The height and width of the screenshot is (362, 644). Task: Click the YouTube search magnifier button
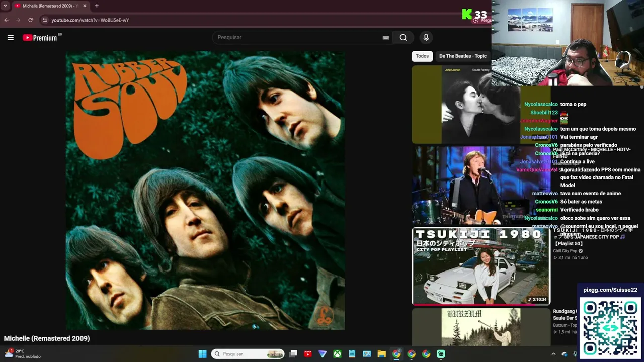tap(403, 37)
